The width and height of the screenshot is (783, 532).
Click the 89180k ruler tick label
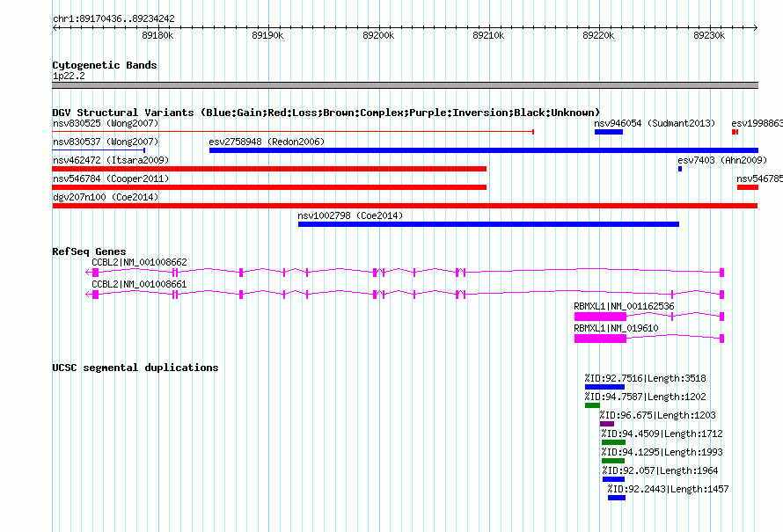tap(157, 35)
